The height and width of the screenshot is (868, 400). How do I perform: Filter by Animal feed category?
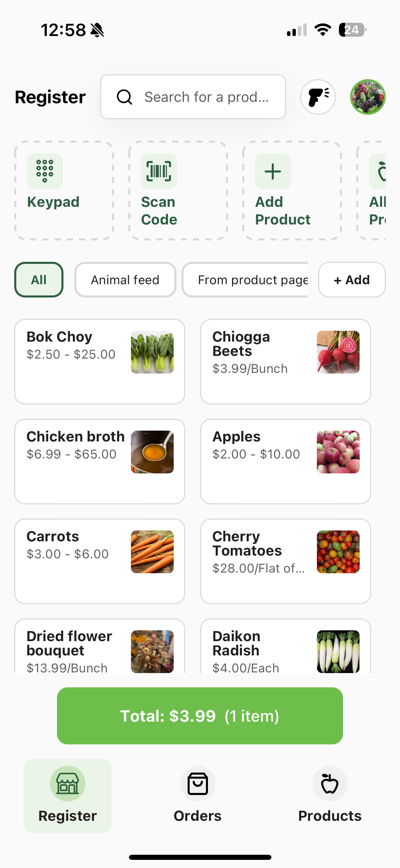125,280
